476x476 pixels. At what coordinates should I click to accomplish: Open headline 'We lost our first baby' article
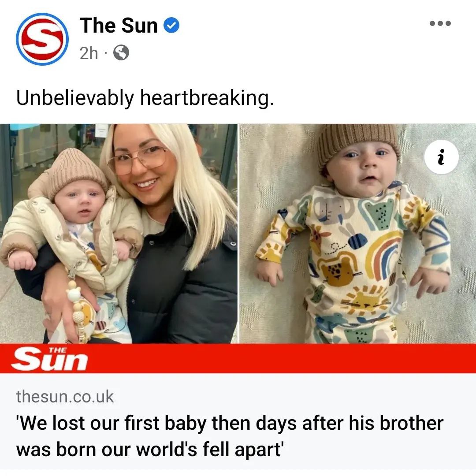pos(230,436)
